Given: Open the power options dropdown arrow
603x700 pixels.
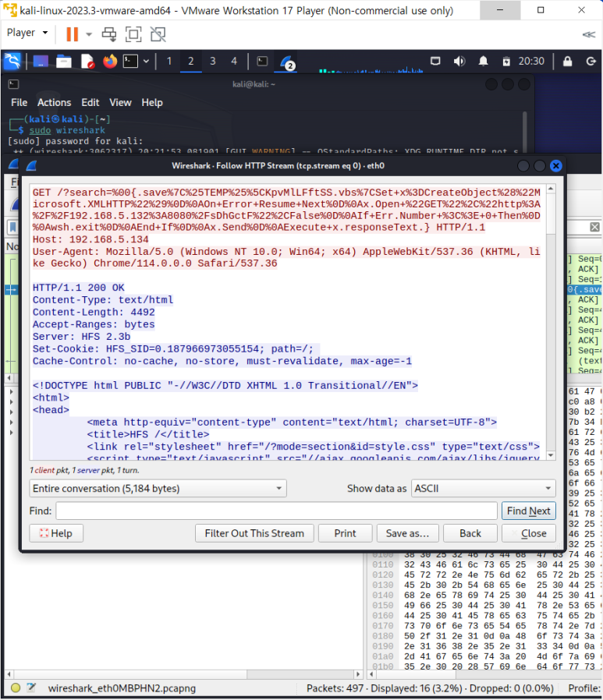Looking at the screenshot, I should (89, 34).
